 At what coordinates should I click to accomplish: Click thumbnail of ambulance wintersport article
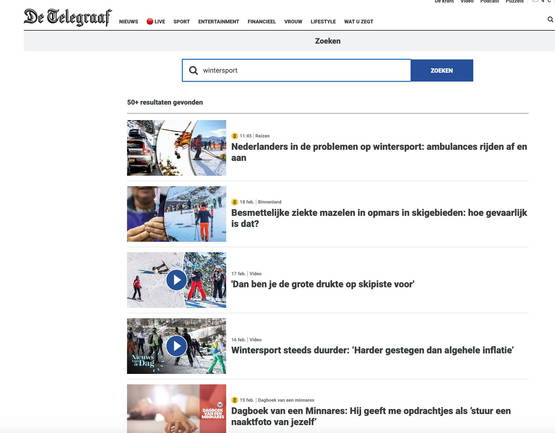coord(176,148)
